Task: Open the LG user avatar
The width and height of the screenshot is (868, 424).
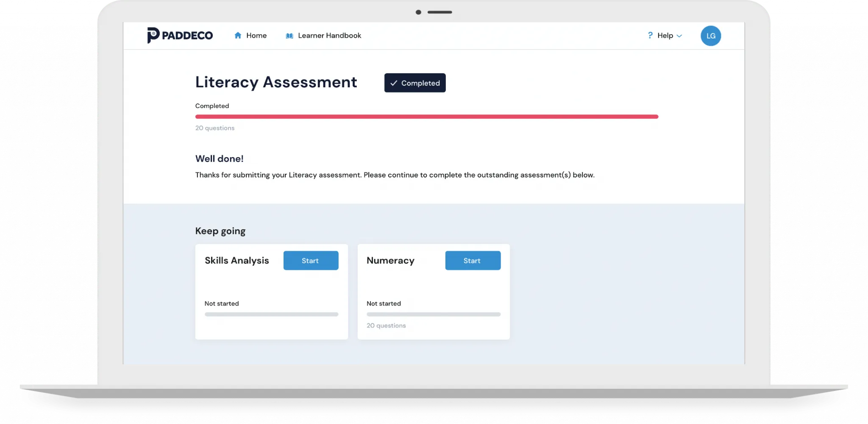Action: point(711,36)
